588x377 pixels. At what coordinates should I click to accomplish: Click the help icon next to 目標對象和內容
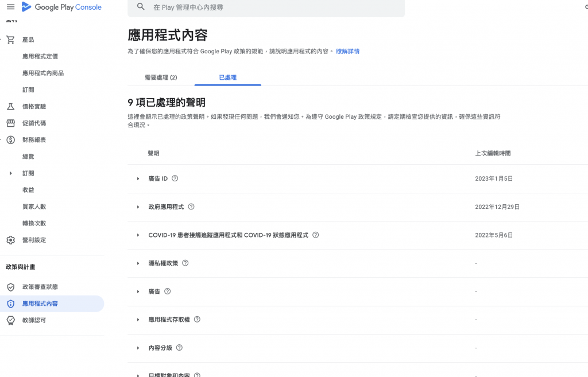[198, 375]
